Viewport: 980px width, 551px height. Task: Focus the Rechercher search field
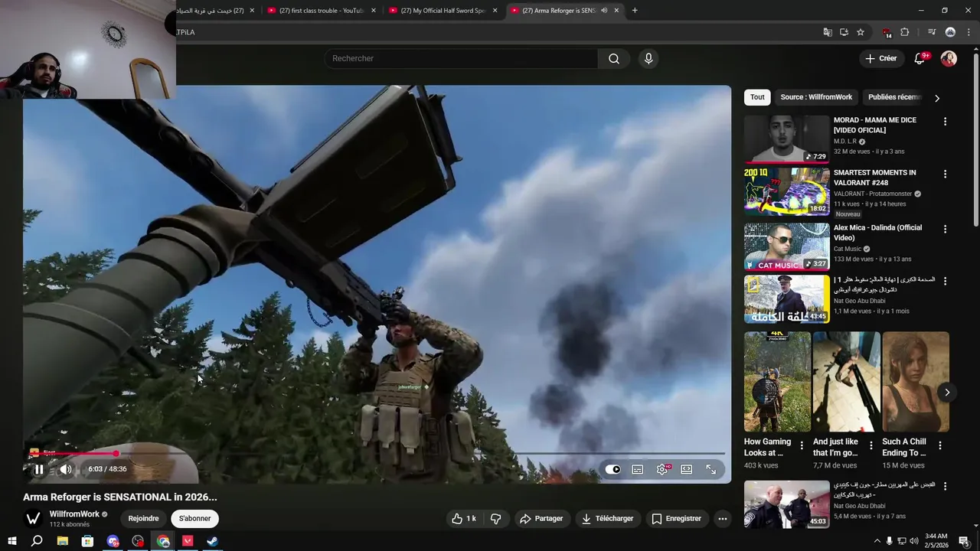click(461, 58)
